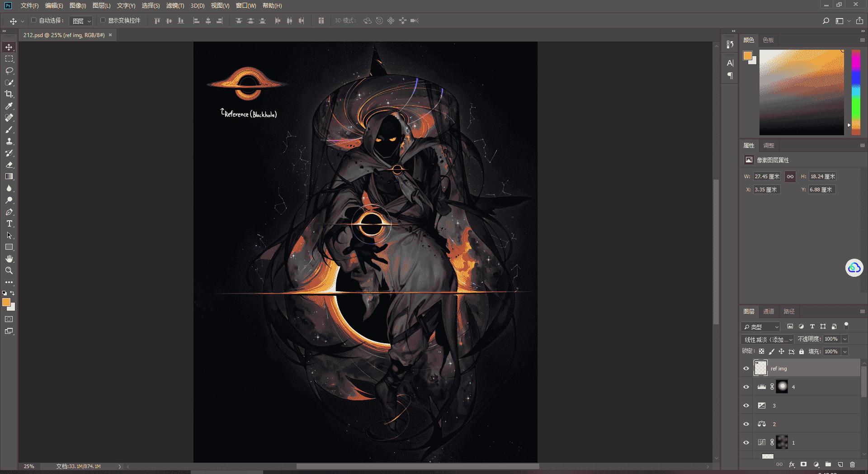The image size is (868, 474).
Task: Click the W width field 27.45 厘米
Action: click(x=767, y=176)
